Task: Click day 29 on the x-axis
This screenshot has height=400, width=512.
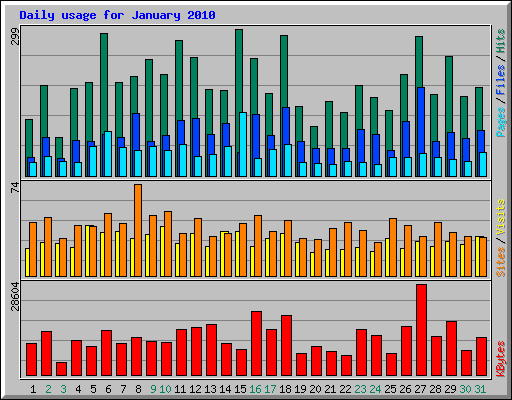Action: click(450, 389)
